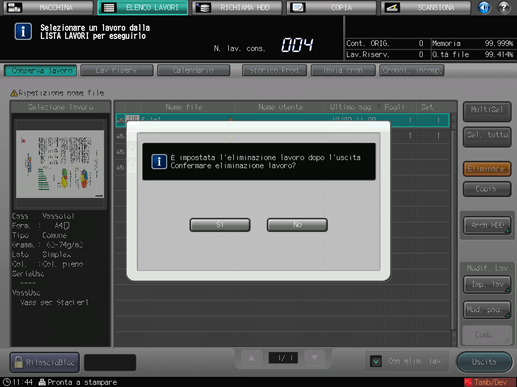517x387 pixels.
Task: Click the Ripetizione nome file warning icon
Action: (14, 93)
